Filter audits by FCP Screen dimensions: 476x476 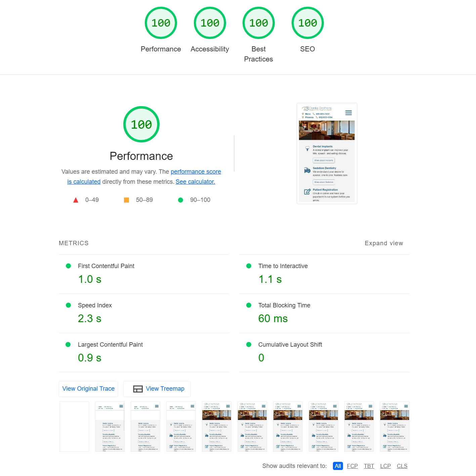coord(352,466)
